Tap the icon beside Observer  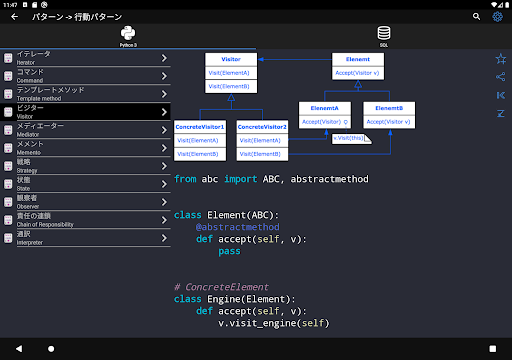pos(8,202)
